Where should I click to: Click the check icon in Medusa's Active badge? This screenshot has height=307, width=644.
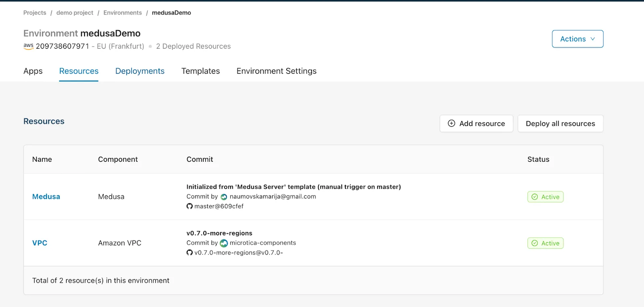click(535, 197)
